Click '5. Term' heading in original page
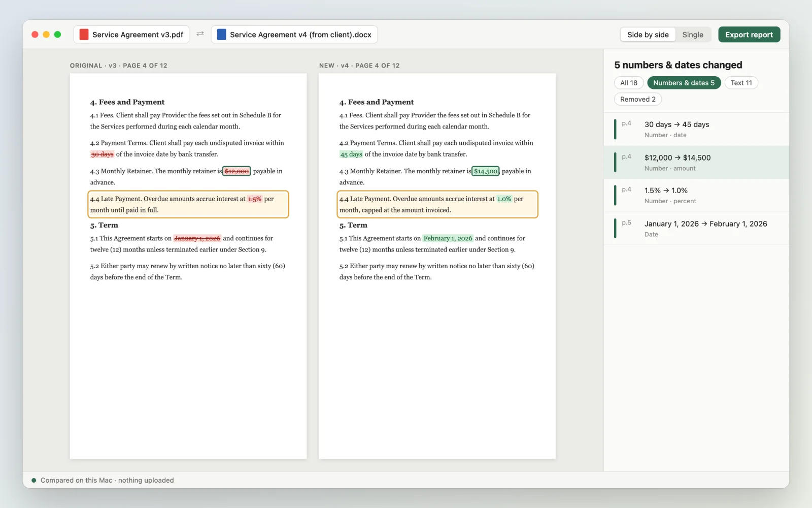This screenshot has width=812, height=508. 104,225
